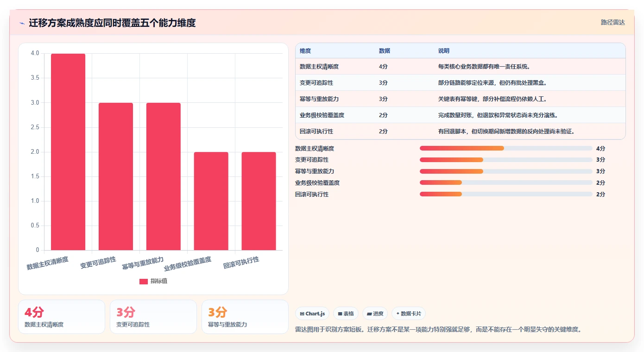
Task: Click the 2.0 y-axis tick label
Action: pyautogui.click(x=35, y=152)
